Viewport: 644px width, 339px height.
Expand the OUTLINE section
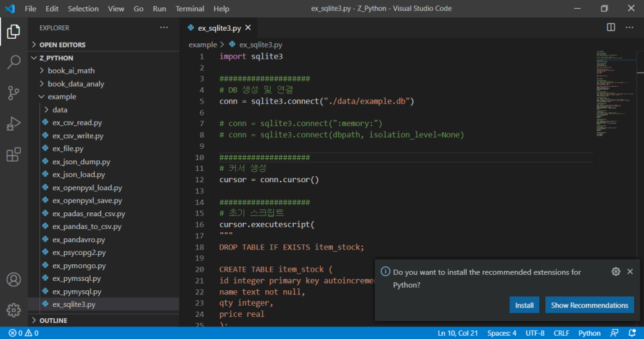(103, 320)
